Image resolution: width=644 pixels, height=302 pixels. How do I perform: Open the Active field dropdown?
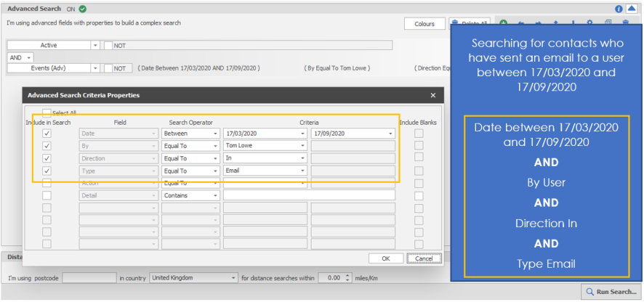95,45
